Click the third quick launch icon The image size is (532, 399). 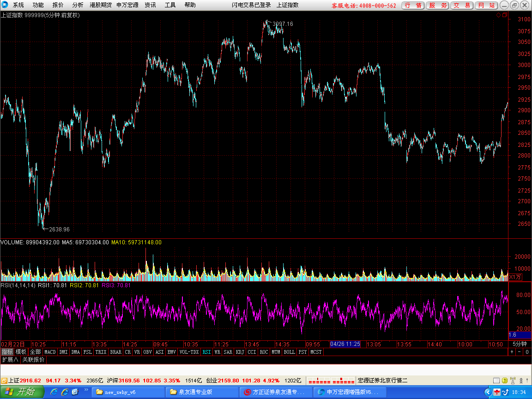(x=75, y=392)
